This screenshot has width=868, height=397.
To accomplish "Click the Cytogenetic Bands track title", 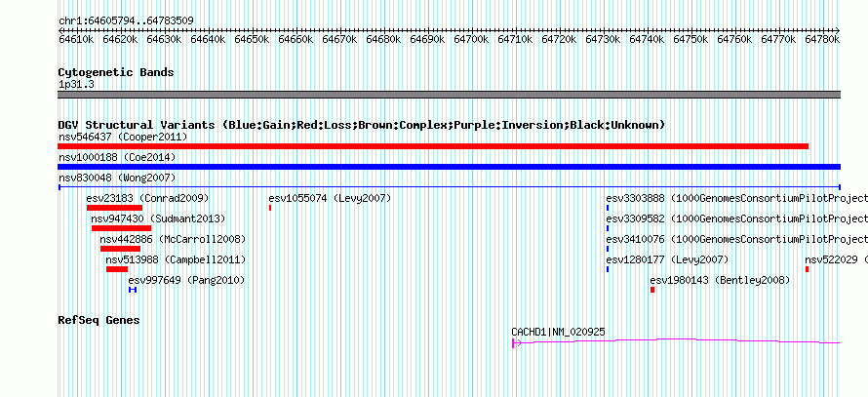I will coord(116,72).
